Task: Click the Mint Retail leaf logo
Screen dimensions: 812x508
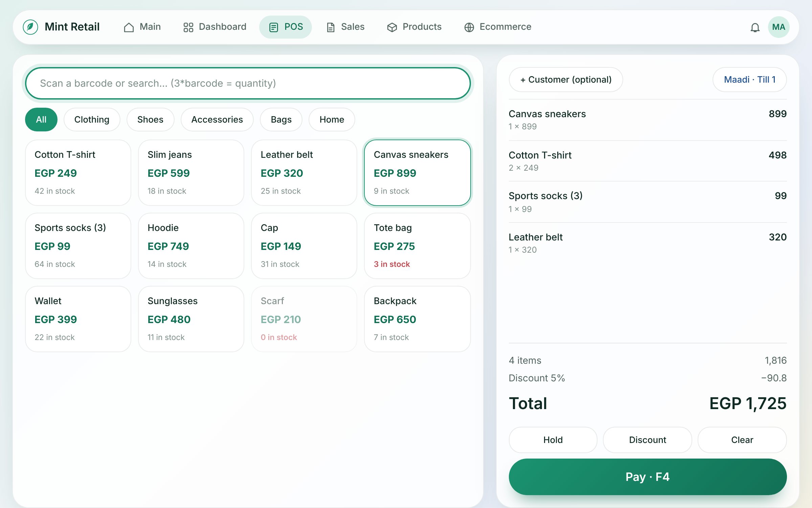Action: [30, 27]
